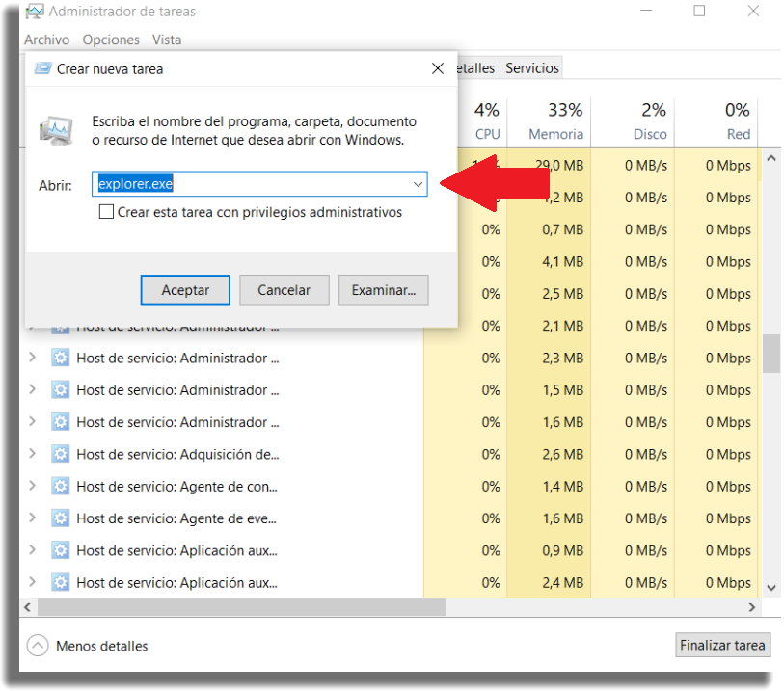Select Host de servicio: Agente de eve... row text
Viewport: 784px width, 691px height.
[176, 518]
